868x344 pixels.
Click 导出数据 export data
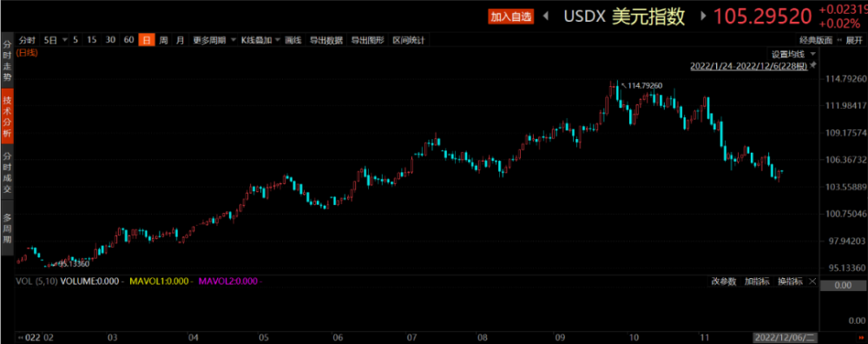point(326,41)
